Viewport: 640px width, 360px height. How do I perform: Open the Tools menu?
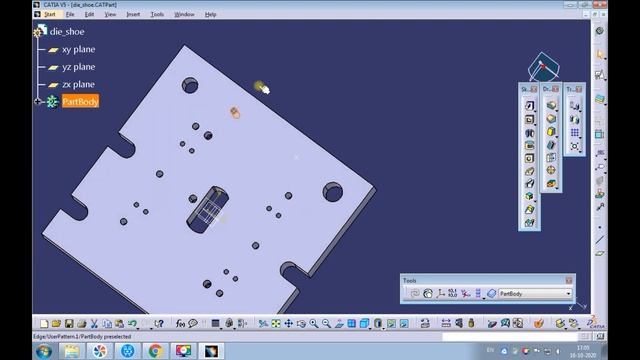(157, 14)
